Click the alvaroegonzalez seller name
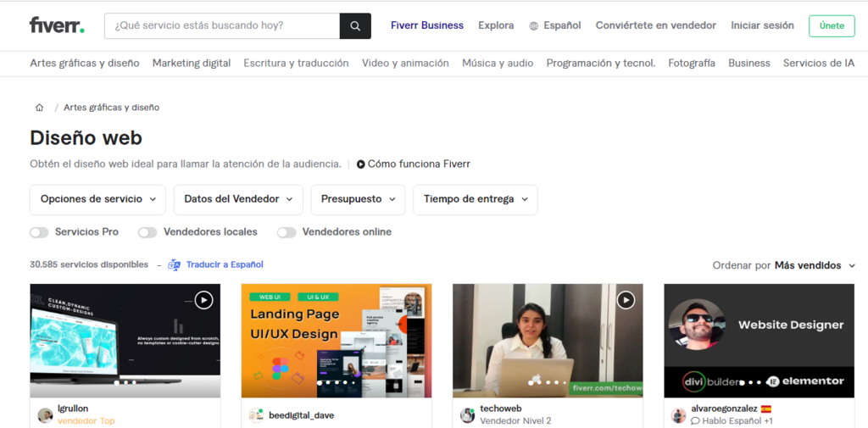Image resolution: width=868 pixels, height=428 pixels. (x=724, y=409)
